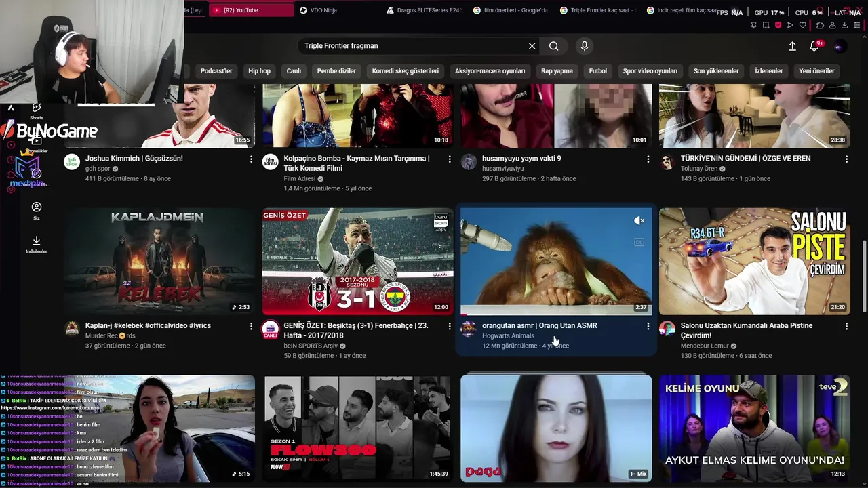The height and width of the screenshot is (488, 868).
Task: Open the Siz (You) sidebar icon
Action: (37, 210)
